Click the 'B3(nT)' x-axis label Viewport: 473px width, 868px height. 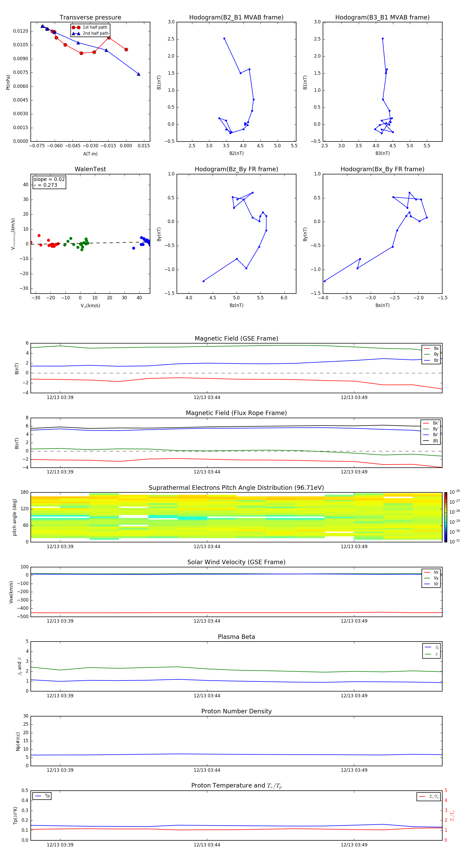click(382, 153)
